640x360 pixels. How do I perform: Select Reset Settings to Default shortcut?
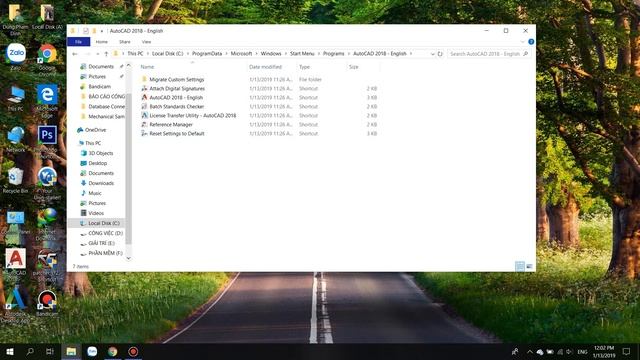tap(177, 133)
